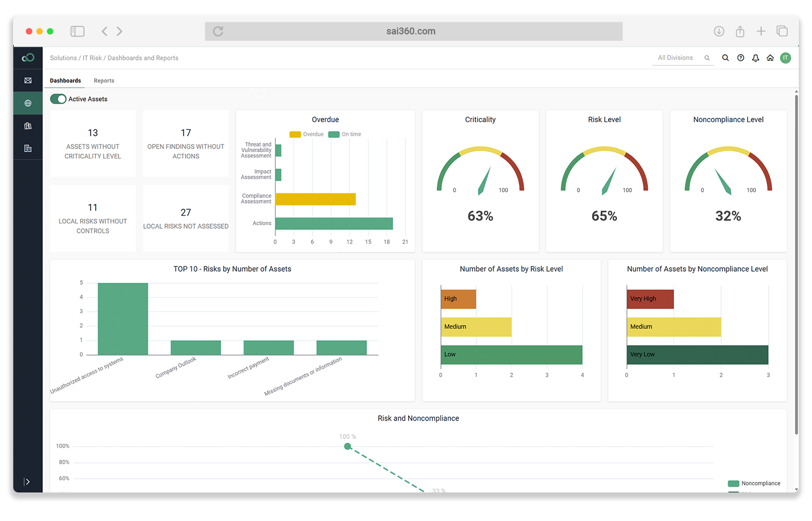Image resolution: width=812 pixels, height=521 pixels.
Task: Go to home via house icon
Action: pyautogui.click(x=770, y=58)
